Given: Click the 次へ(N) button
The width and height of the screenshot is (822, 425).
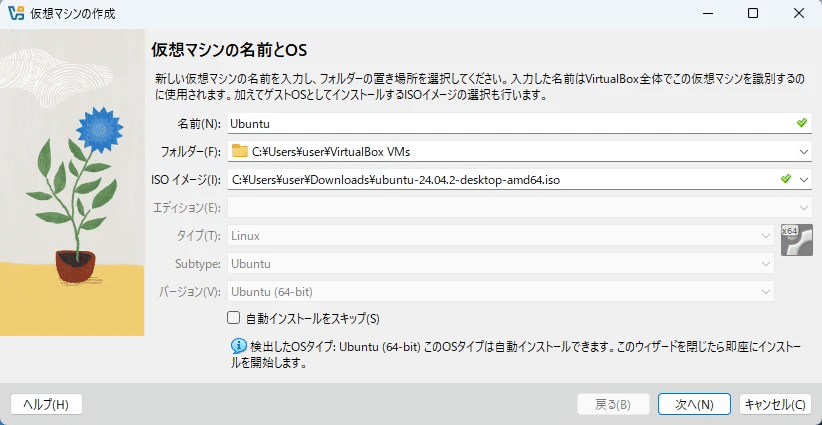Looking at the screenshot, I should click(x=694, y=404).
